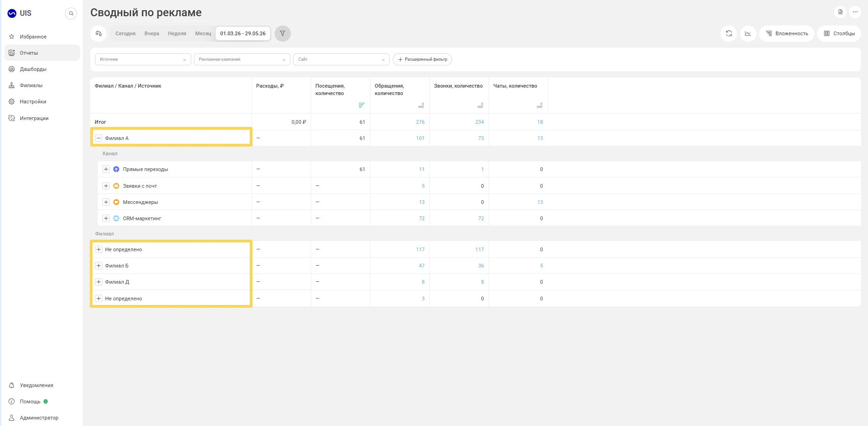Open Филиал Б Обращения value 47

pos(421,266)
